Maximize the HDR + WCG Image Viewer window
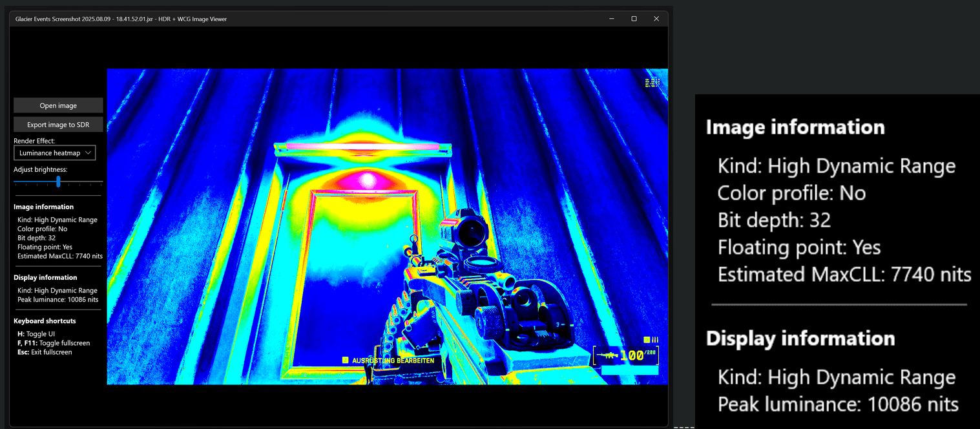The image size is (980, 429). point(634,19)
